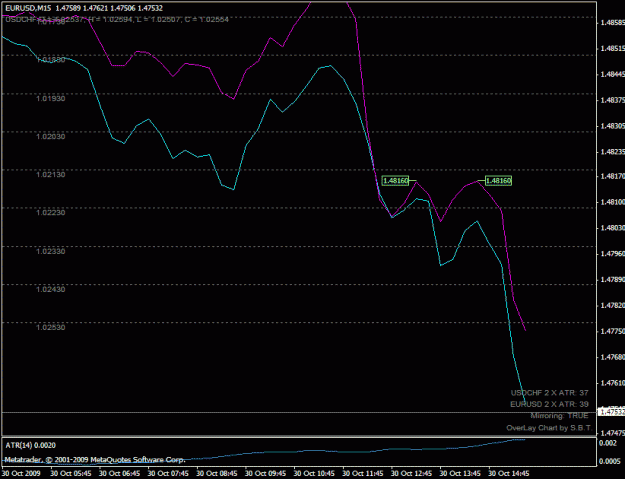Click the 1.48170 price axis value
Screen dimensions: 625x479
[613, 176]
